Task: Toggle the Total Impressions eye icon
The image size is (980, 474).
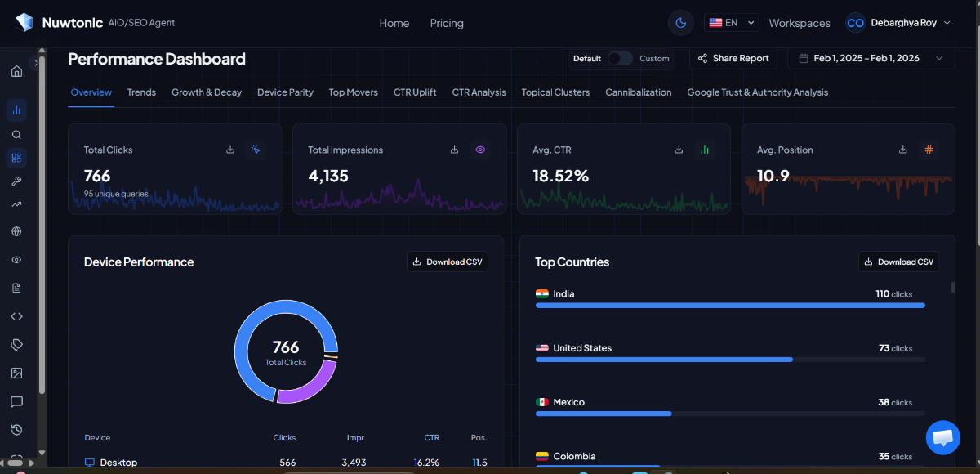Action: pos(480,150)
